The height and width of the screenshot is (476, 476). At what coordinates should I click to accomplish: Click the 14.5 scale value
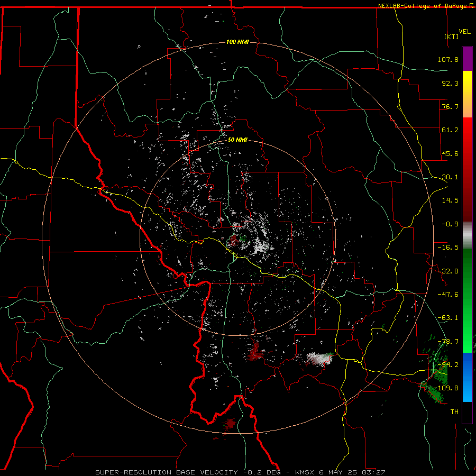point(450,200)
